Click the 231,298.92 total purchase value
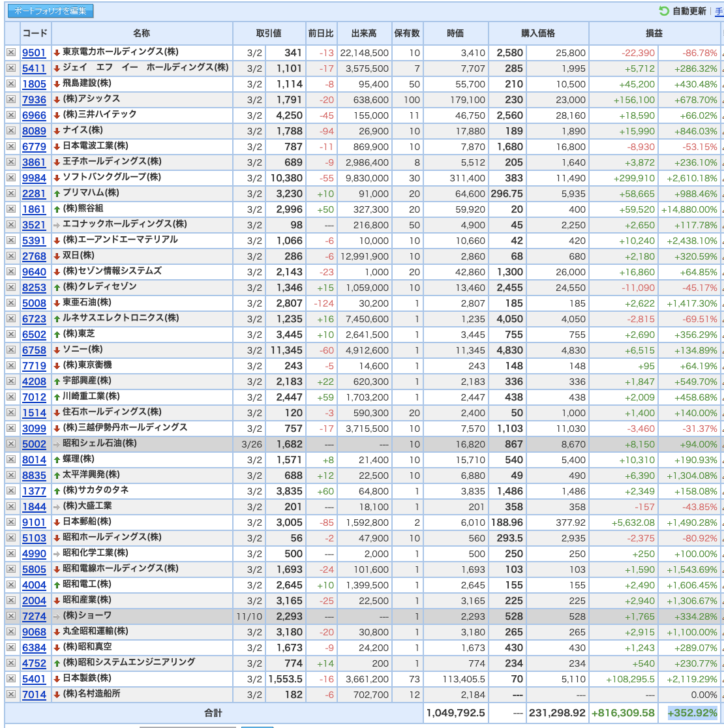 [557, 713]
